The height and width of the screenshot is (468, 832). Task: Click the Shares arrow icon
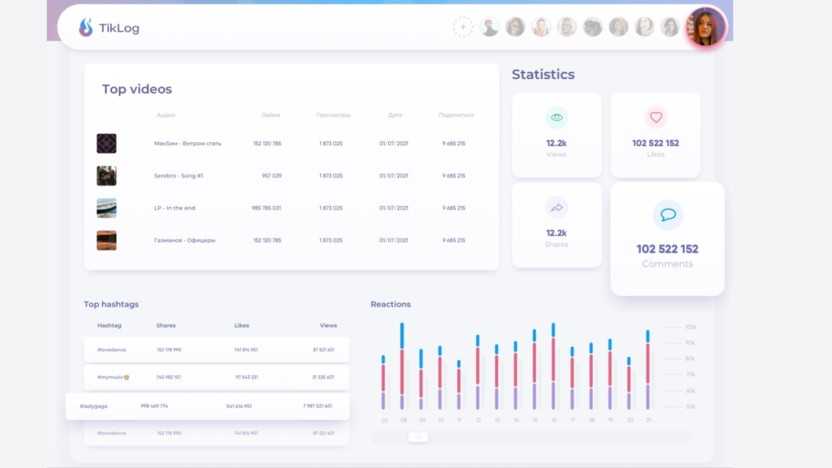click(x=557, y=208)
